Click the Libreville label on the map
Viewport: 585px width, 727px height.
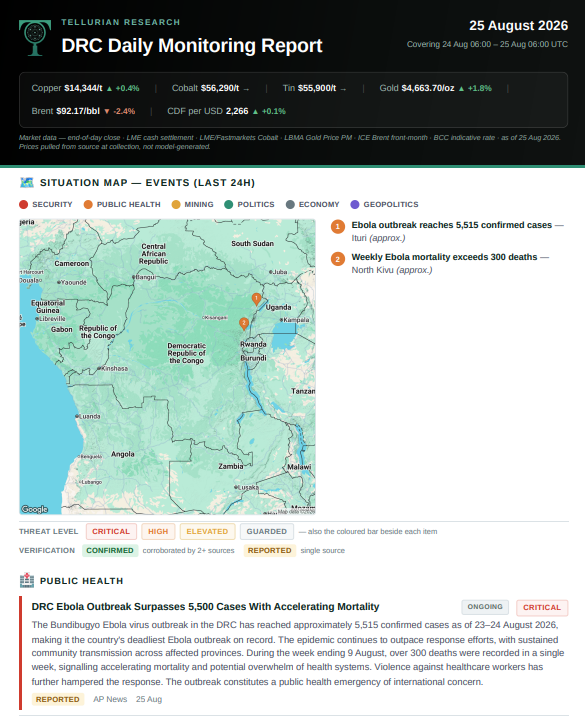coord(52,319)
